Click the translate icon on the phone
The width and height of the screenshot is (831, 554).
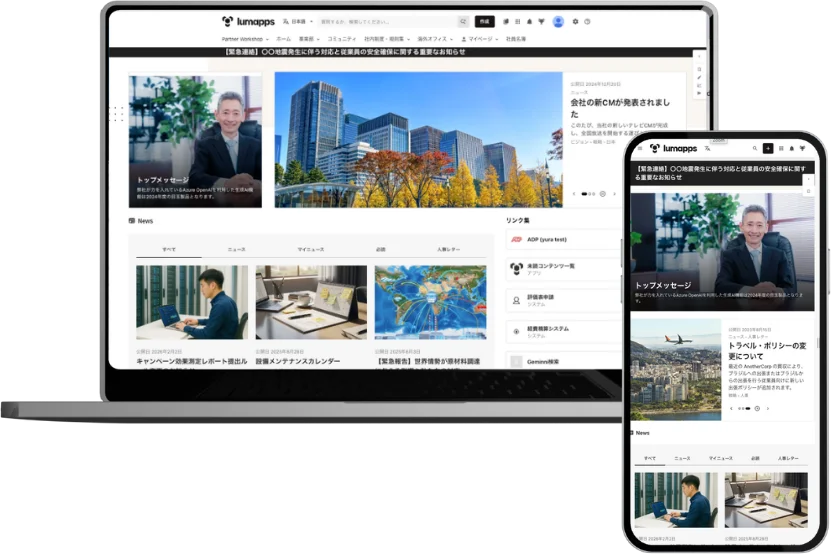[x=708, y=148]
